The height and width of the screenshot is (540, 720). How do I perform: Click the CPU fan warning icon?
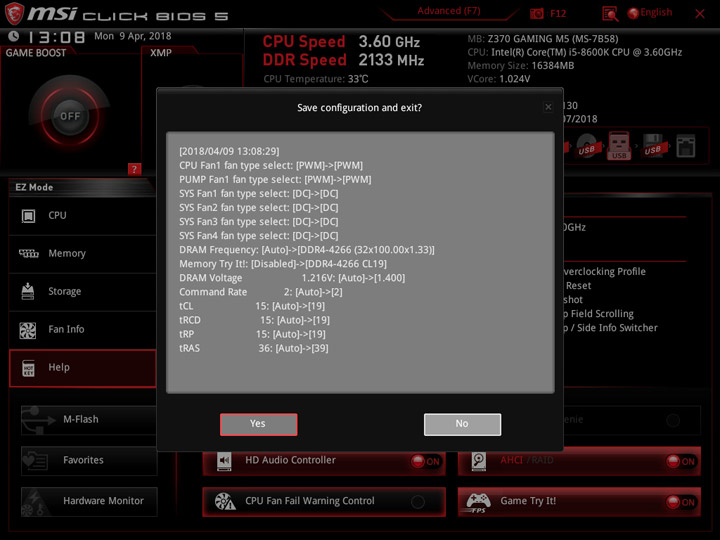225,501
